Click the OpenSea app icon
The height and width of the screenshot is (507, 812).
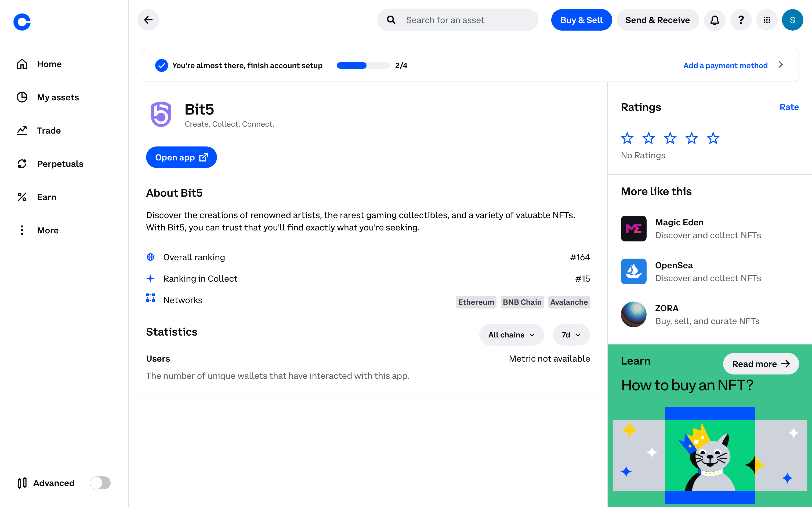pyautogui.click(x=633, y=271)
